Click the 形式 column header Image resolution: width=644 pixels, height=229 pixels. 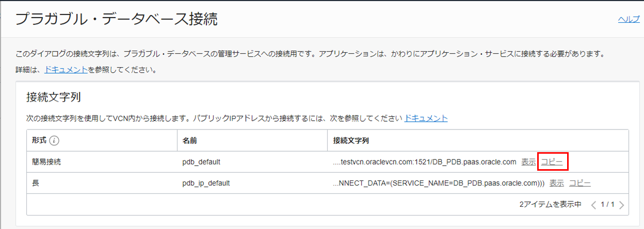[39, 141]
